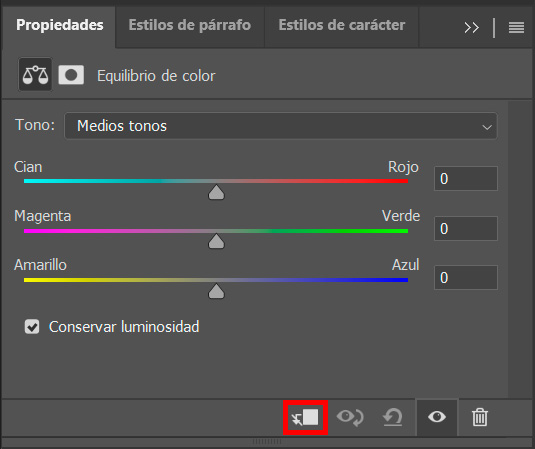Switch to Estilos de carácter tab
This screenshot has width=535, height=449.
[x=342, y=25]
